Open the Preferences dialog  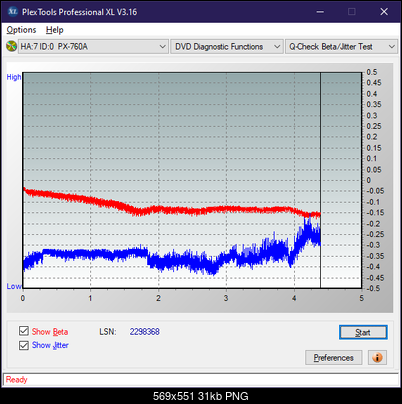333,358
